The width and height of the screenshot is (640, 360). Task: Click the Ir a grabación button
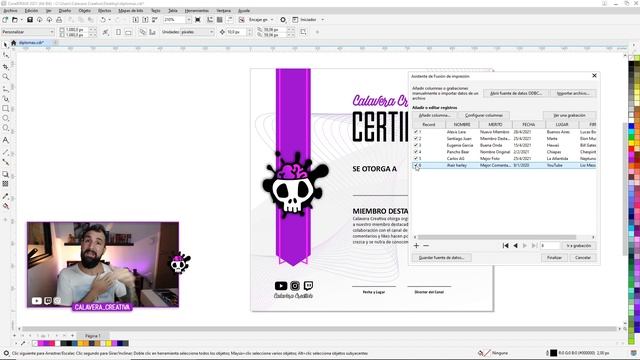point(579,246)
